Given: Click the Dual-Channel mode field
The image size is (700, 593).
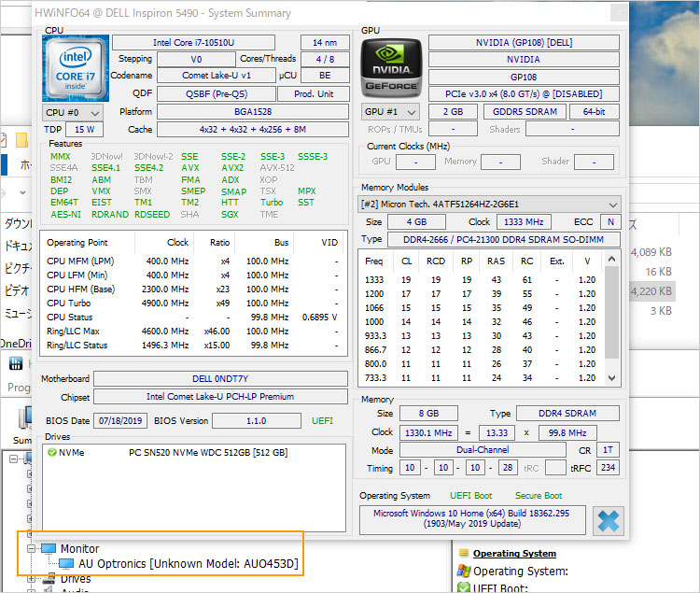Looking at the screenshot, I should pos(483,450).
